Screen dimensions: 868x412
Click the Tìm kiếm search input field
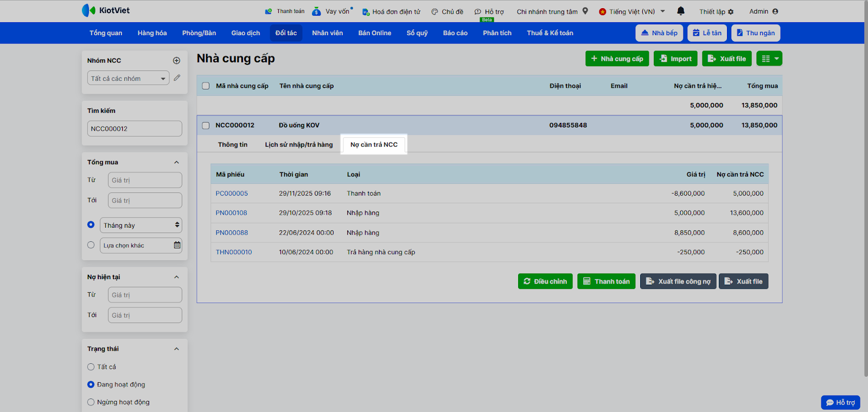135,129
